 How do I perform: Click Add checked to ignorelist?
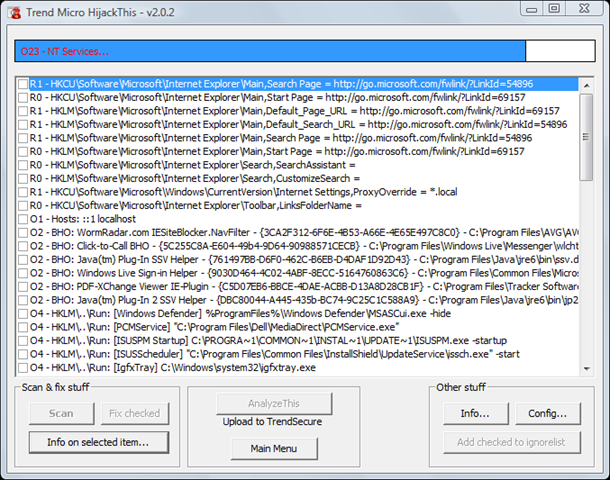(x=512, y=442)
